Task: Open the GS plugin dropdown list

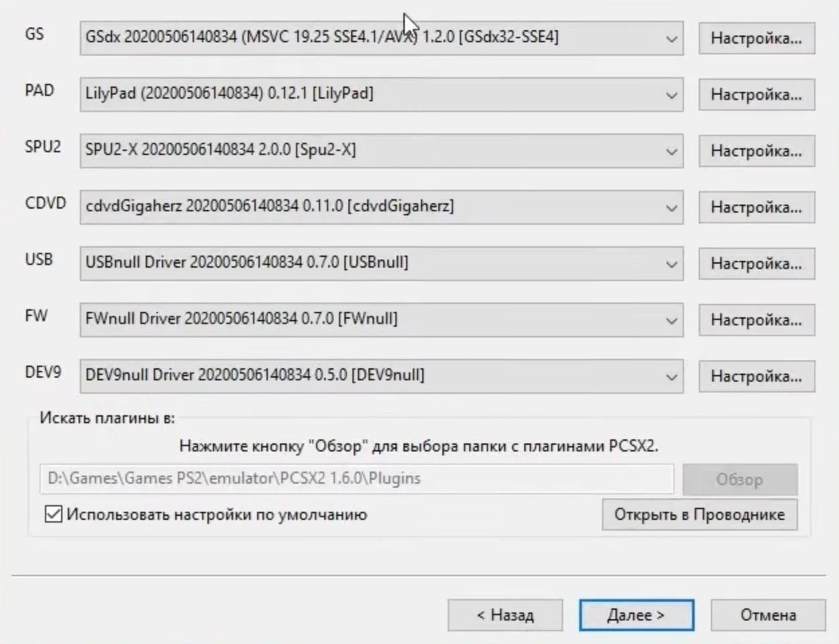Action: tap(381, 38)
